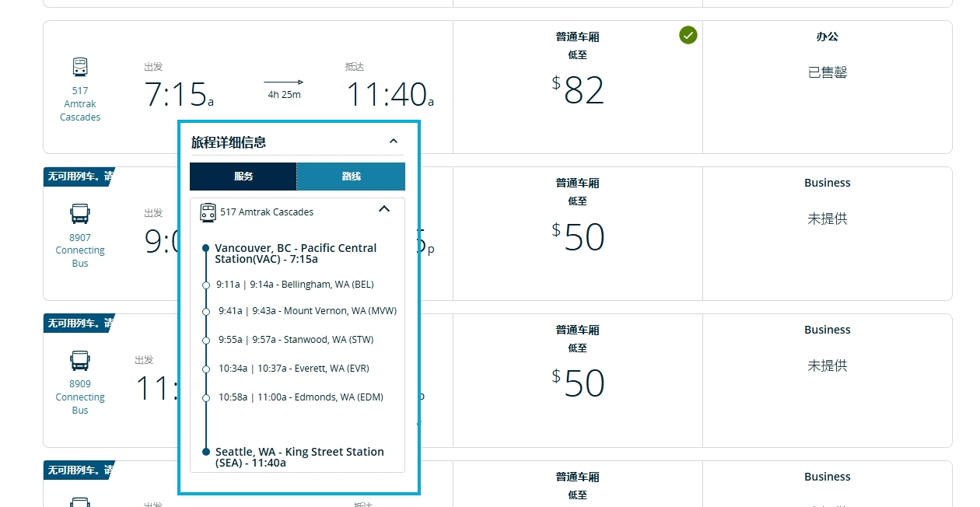The height and width of the screenshot is (507, 980).
Task: Select the $50 fare for bus 8907
Action: [x=578, y=233]
